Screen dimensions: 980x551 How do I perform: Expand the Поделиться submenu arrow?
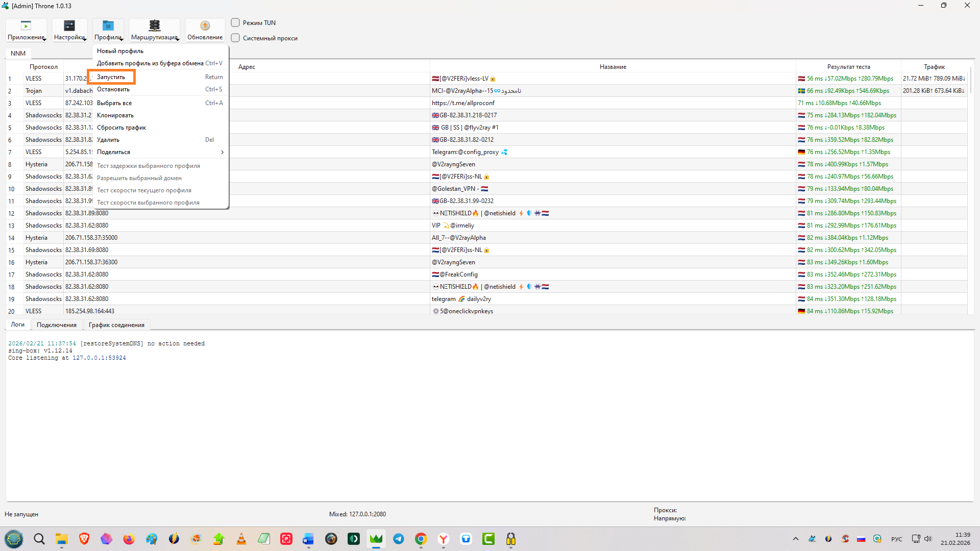coord(222,152)
